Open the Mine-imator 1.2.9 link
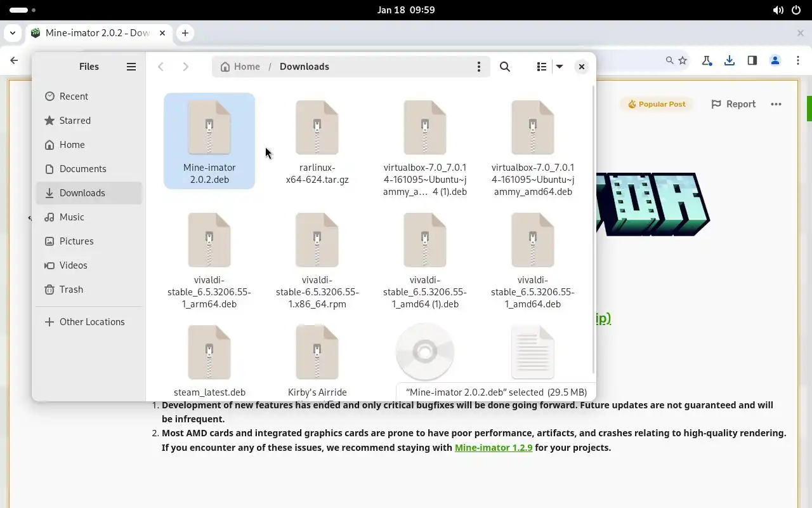Screen dimensions: 812x508 point(494,448)
